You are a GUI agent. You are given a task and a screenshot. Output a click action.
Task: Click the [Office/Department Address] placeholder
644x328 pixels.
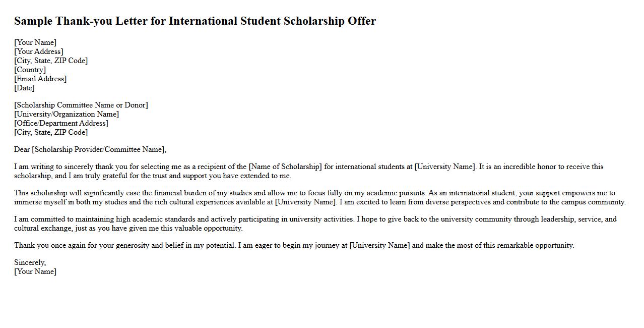61,123
